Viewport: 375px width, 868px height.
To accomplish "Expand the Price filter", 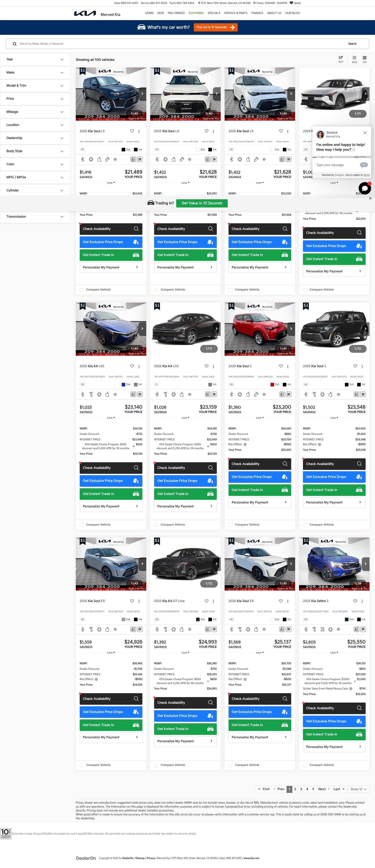I will click(35, 99).
